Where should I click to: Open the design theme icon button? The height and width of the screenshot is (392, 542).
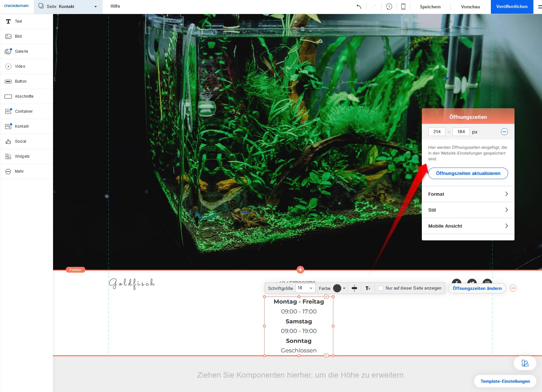[x=525, y=363]
